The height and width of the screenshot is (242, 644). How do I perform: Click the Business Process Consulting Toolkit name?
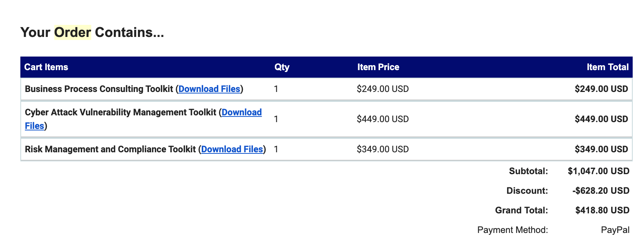pyautogui.click(x=99, y=89)
